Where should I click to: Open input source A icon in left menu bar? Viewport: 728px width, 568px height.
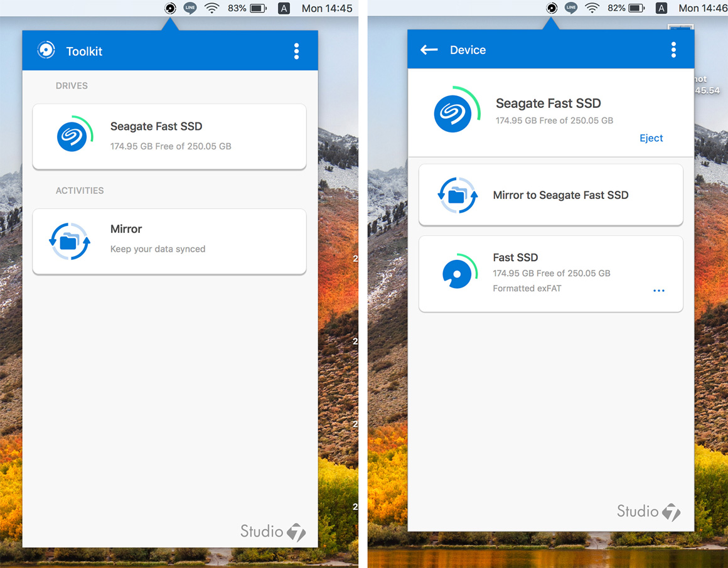(284, 8)
